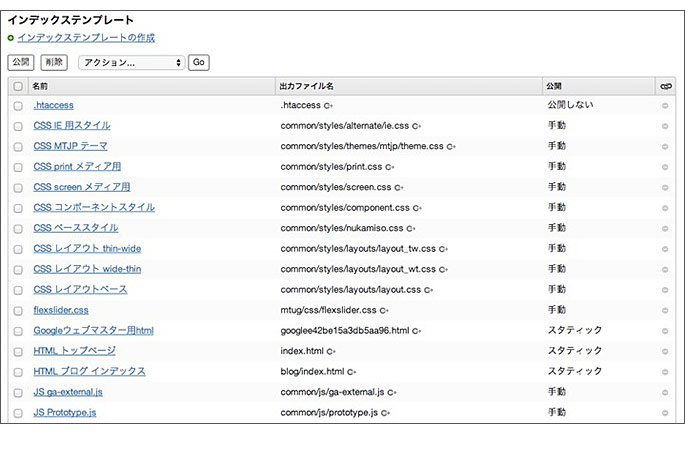Click rebuild icon beside common/styles/component.css

417,208
